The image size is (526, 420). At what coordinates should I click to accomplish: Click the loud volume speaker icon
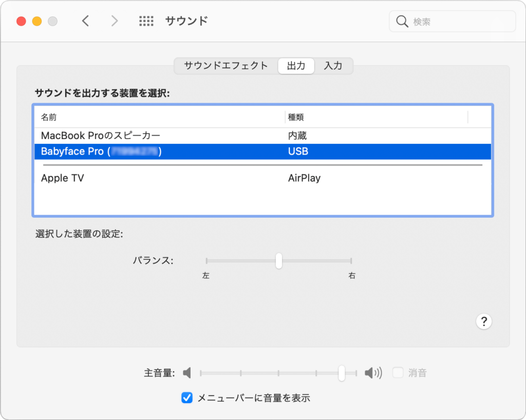point(373,373)
